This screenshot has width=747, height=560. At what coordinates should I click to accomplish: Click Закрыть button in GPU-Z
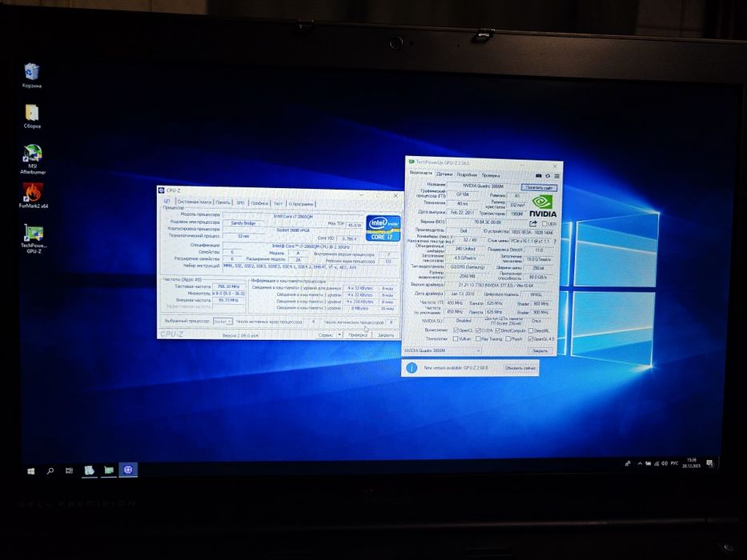click(540, 350)
